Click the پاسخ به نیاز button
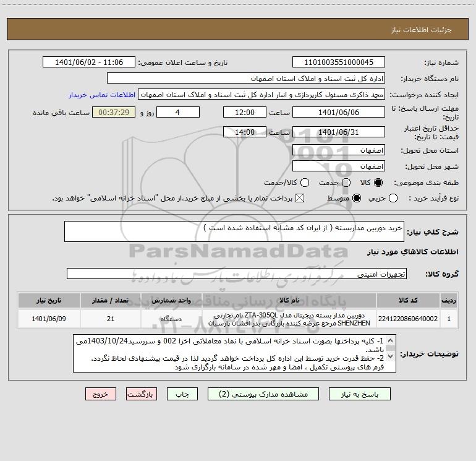The height and width of the screenshot is (461, 476). click(x=360, y=394)
